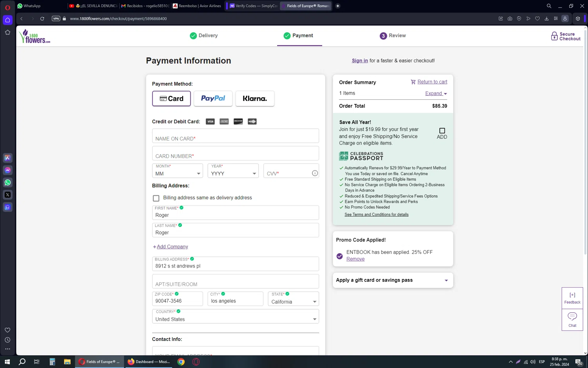
Task: Reload the page
Action: pyautogui.click(x=42, y=18)
